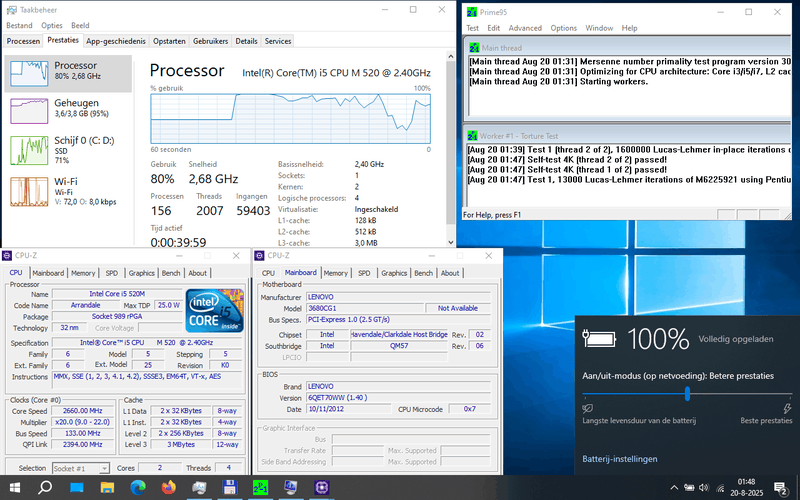Select Wi-Fi in Taakbeheer sidebar
The width and height of the screenshot is (800, 500).
[68, 191]
